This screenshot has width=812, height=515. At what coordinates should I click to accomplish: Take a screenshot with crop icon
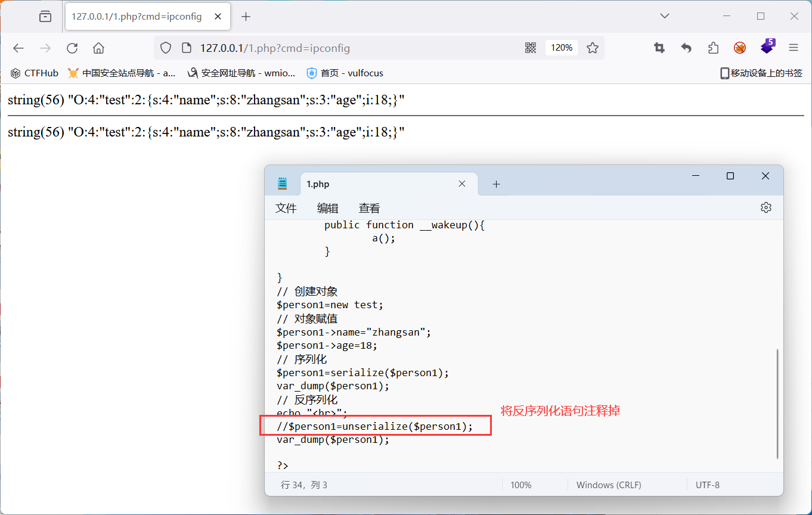coord(659,48)
